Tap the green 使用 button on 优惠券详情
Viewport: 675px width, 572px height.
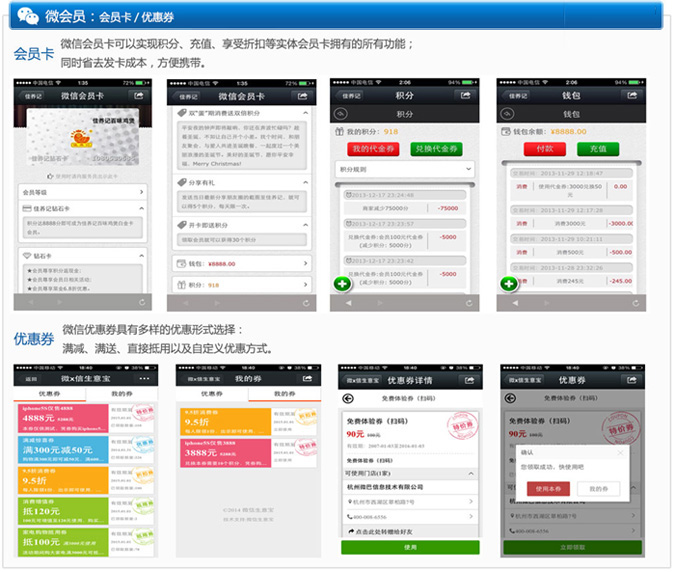pyautogui.click(x=410, y=547)
